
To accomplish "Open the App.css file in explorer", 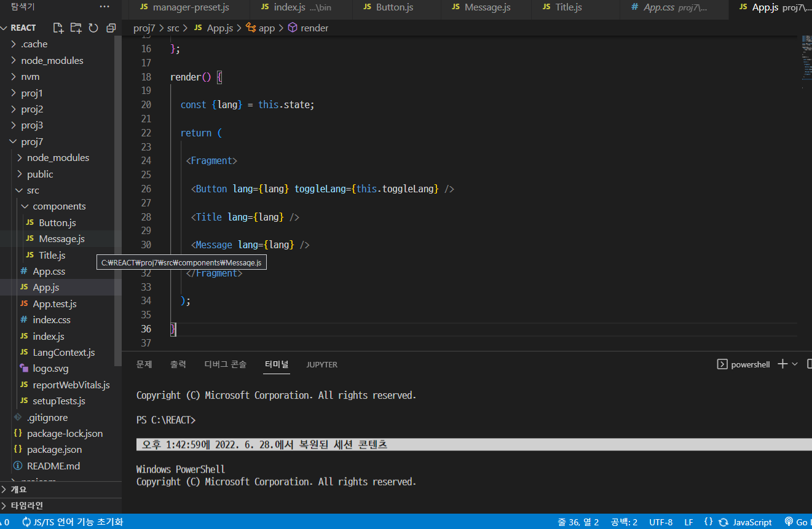I will (49, 271).
